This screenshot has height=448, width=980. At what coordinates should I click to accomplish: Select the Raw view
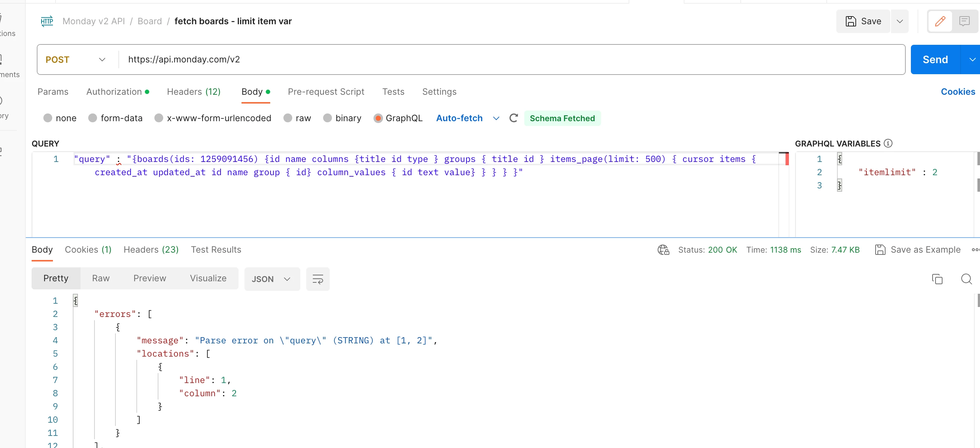[x=100, y=278]
